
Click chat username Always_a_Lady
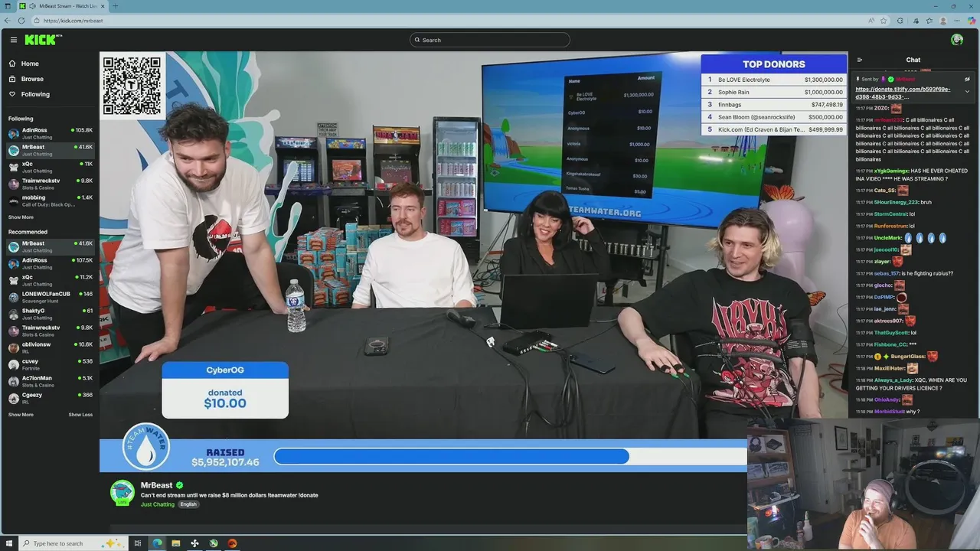(x=893, y=380)
